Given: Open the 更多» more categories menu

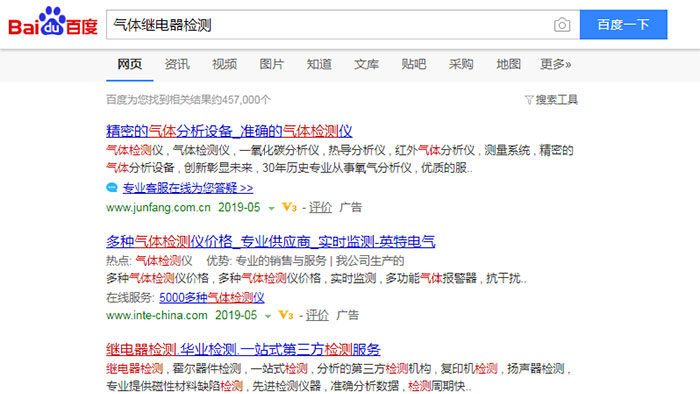Looking at the screenshot, I should (x=555, y=64).
